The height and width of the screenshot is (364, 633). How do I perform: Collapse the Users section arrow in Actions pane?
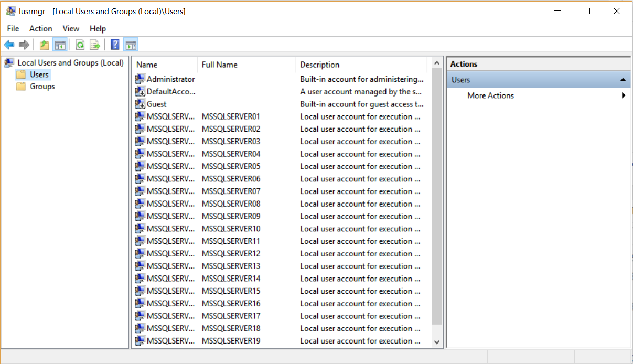pyautogui.click(x=623, y=80)
